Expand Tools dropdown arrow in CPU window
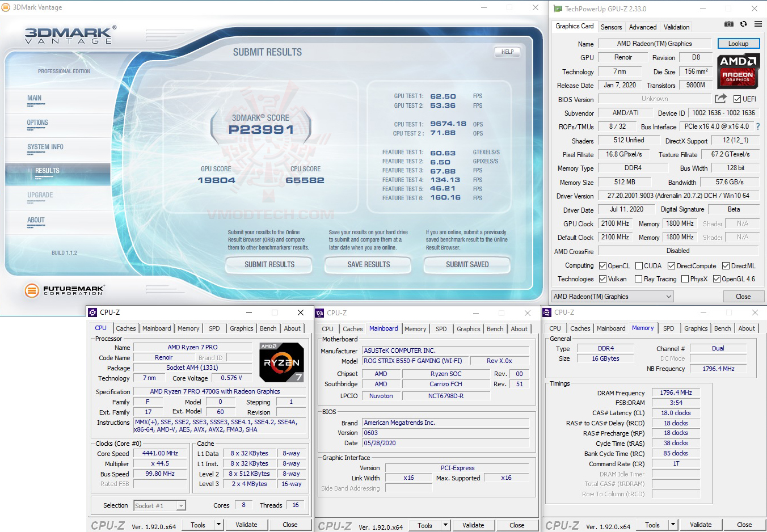The height and width of the screenshot is (532, 767). point(218,525)
